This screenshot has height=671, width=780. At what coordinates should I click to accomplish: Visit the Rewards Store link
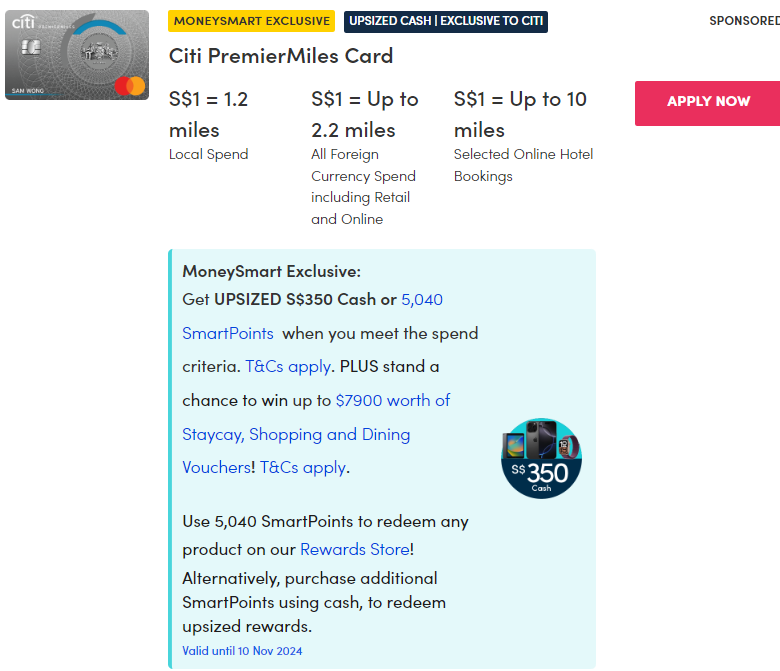354,549
